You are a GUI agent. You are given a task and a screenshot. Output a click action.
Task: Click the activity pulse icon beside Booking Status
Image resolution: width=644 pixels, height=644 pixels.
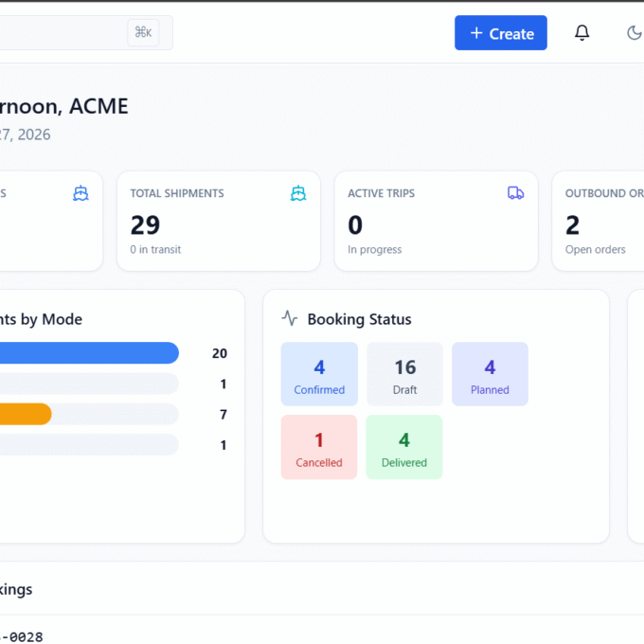pos(290,318)
